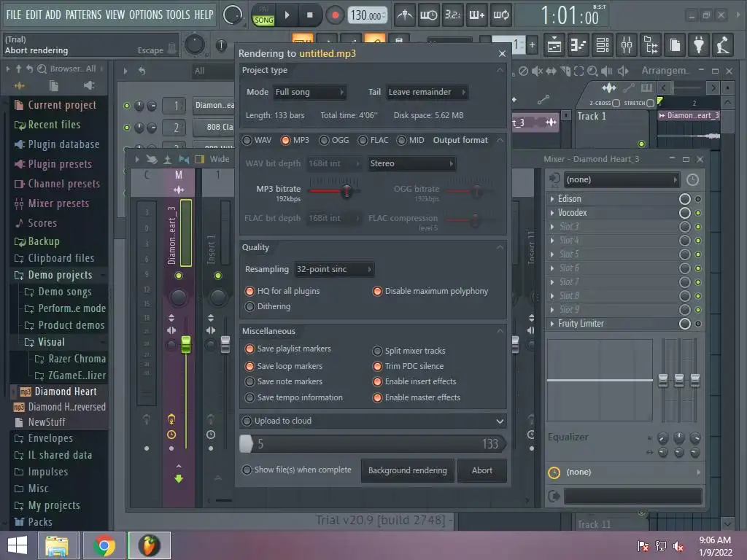Click the playlist mute tool icon

[537, 71]
